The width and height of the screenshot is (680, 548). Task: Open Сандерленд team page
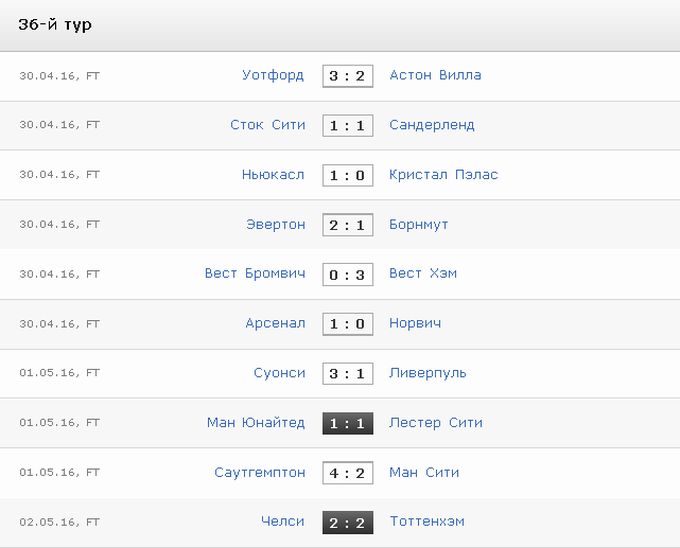pos(432,125)
